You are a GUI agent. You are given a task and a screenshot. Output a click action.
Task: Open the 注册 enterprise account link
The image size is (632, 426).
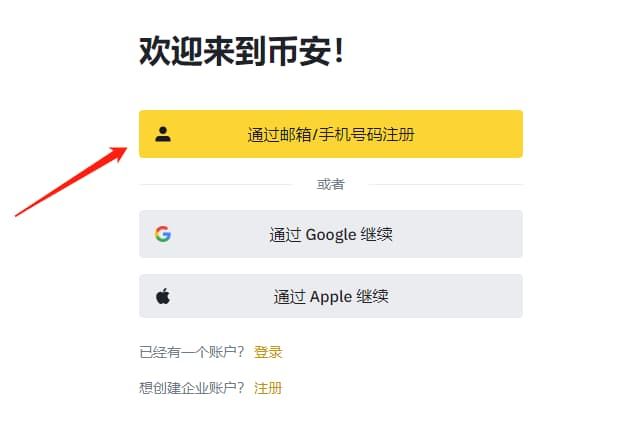[268, 388]
